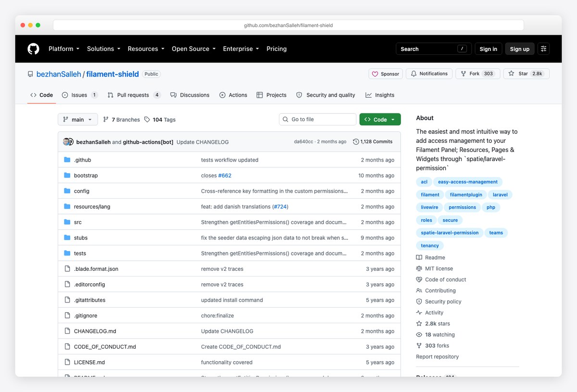577x392 pixels.
Task: Click the stubs folder icon
Action: [x=67, y=238]
